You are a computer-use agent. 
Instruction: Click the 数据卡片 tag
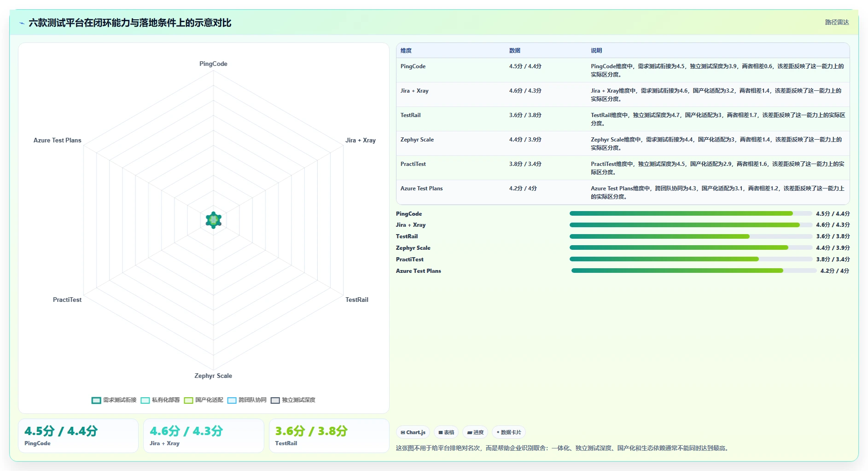pyautogui.click(x=509, y=432)
